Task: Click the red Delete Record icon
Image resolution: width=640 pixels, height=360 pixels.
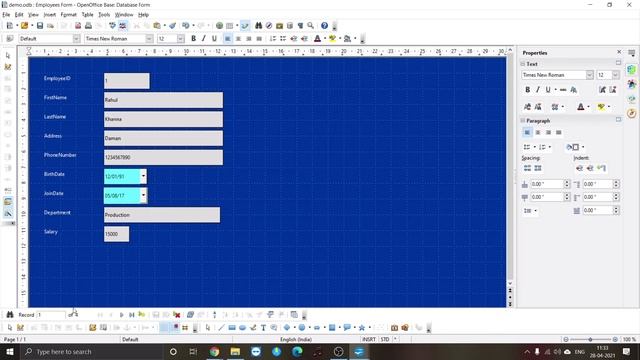Action: [177, 315]
